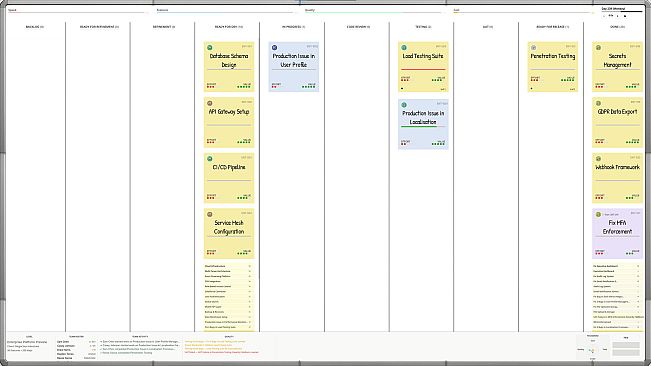Click the avatar icon on Secrets Management card

[598, 48]
